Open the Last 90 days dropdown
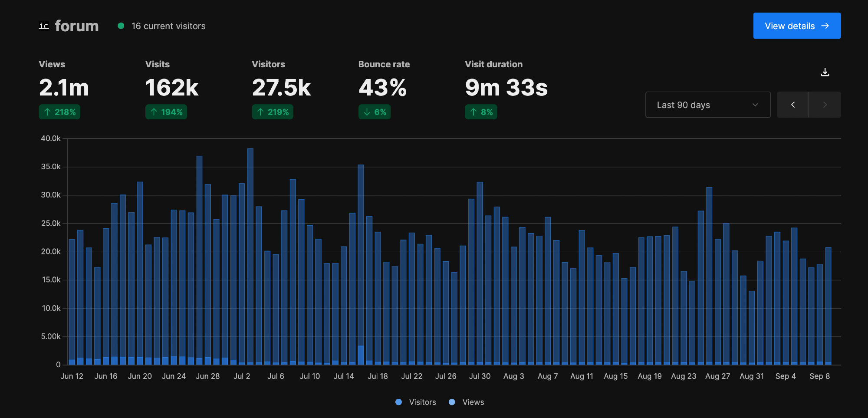The height and width of the screenshot is (418, 868). [x=707, y=105]
